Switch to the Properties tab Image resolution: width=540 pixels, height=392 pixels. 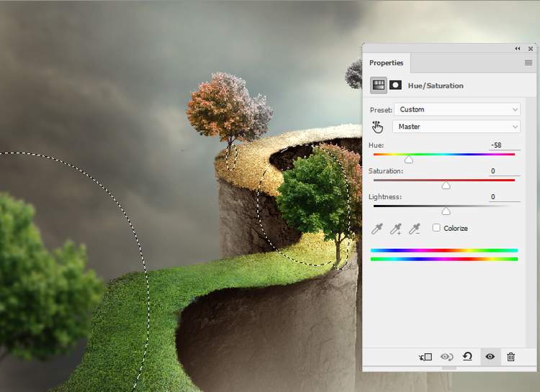tap(386, 63)
